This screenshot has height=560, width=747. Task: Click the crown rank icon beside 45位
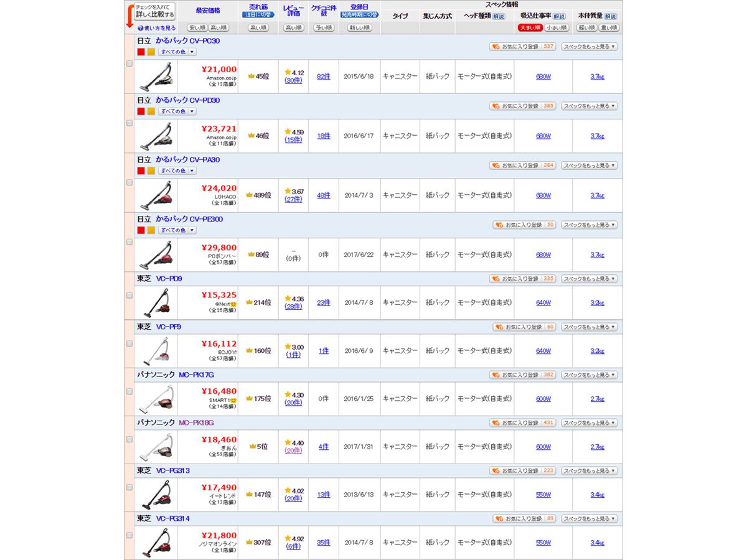tap(251, 77)
